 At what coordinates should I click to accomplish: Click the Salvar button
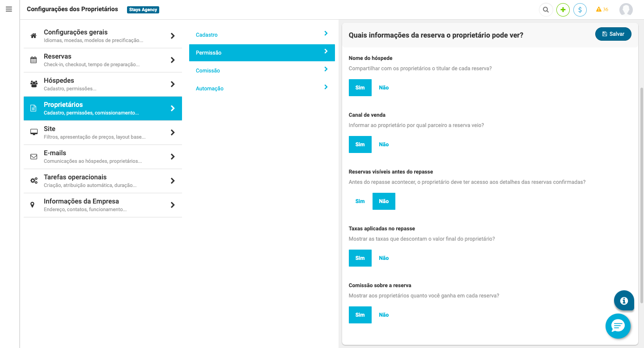[x=613, y=34]
